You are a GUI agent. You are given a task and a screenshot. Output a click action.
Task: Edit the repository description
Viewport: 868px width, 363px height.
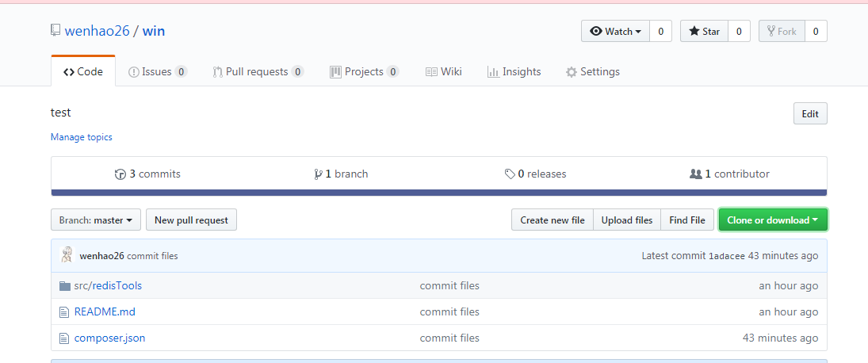coord(810,113)
